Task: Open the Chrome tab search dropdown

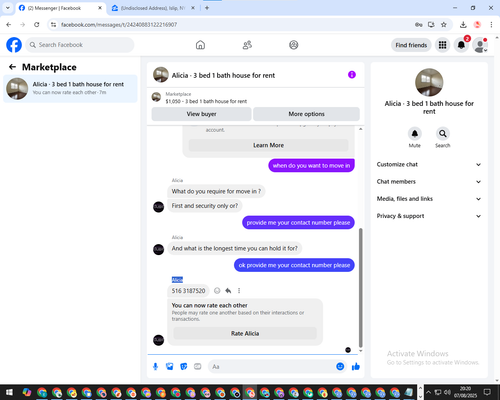Action: click(8, 8)
